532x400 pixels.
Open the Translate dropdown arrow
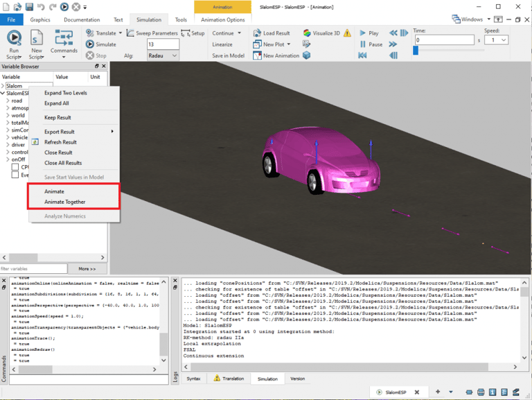coord(121,33)
